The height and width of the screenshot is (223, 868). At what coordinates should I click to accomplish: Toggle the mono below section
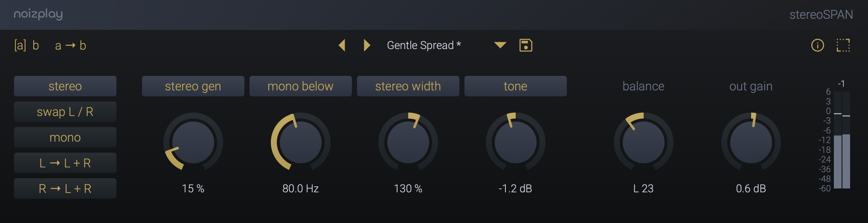click(x=301, y=86)
